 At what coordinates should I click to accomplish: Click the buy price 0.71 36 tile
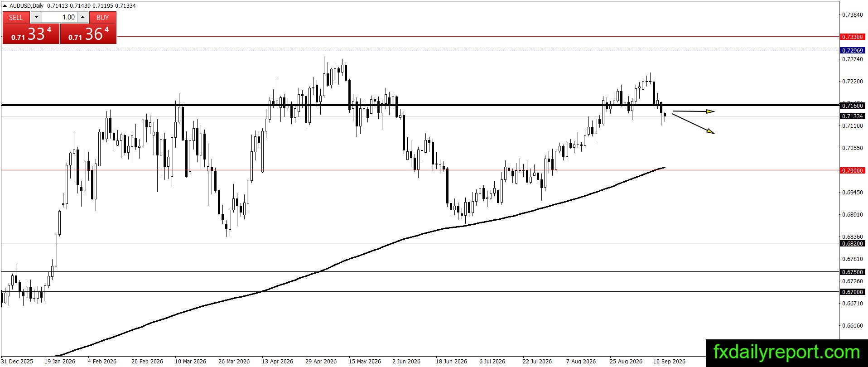88,34
